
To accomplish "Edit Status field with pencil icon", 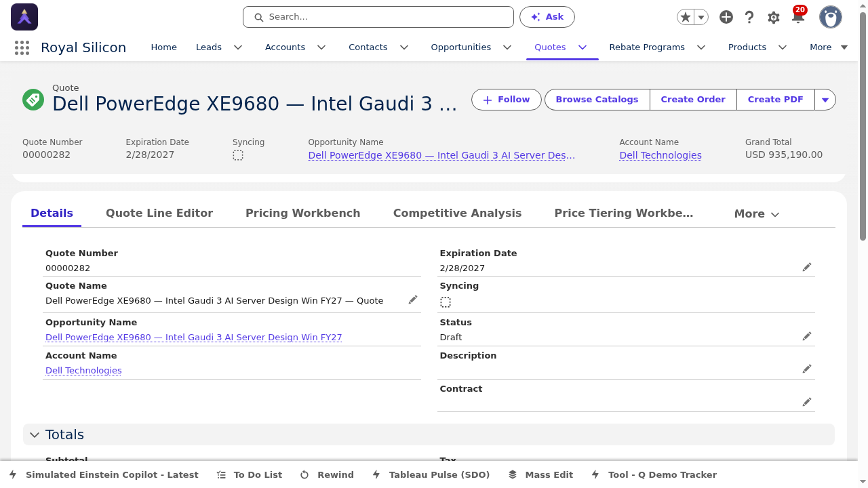I will click(807, 336).
